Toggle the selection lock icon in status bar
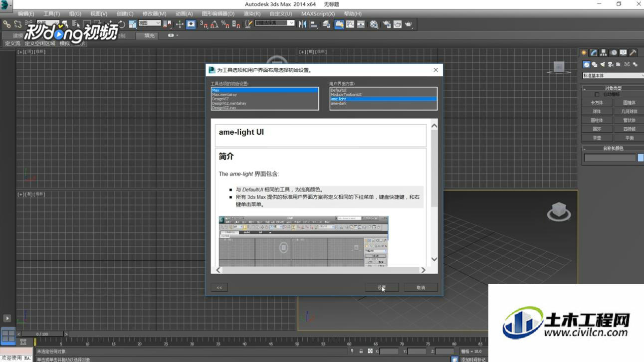This screenshot has width=644, height=362. click(x=361, y=352)
